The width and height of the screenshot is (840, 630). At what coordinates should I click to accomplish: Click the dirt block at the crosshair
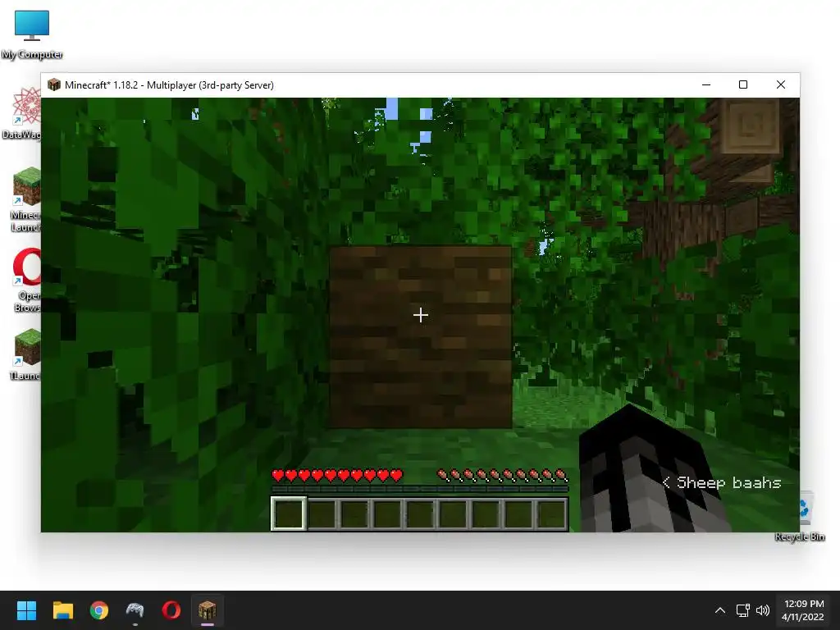click(421, 337)
